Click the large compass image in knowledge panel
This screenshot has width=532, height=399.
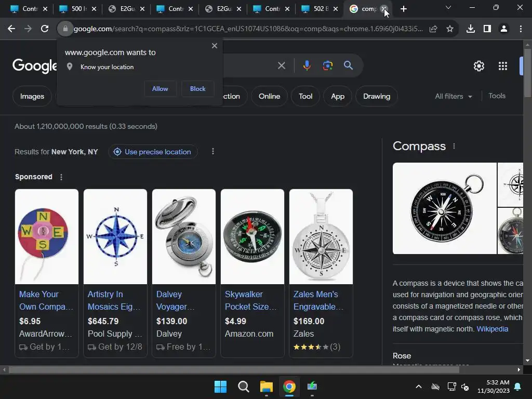click(x=445, y=208)
